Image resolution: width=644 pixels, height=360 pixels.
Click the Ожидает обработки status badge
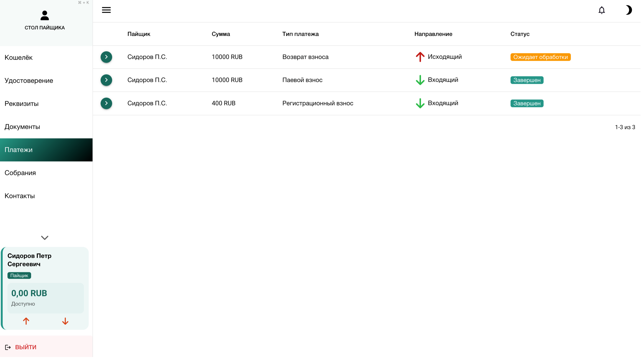coord(540,57)
